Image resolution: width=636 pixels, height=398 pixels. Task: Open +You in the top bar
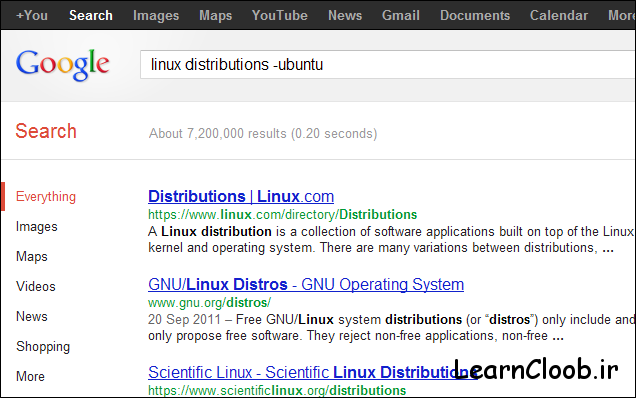[32, 15]
